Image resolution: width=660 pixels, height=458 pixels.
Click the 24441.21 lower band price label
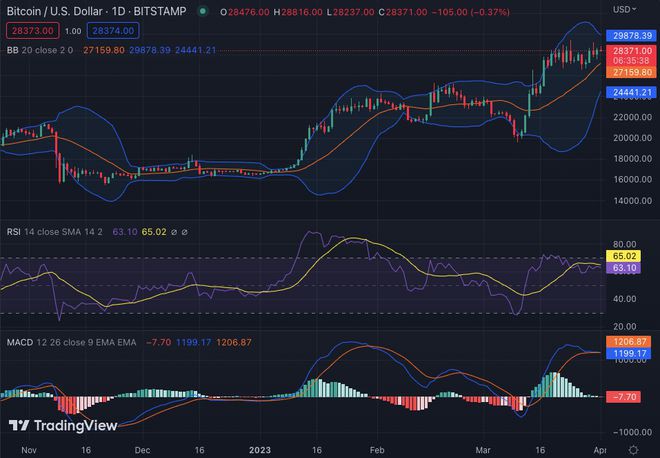632,92
